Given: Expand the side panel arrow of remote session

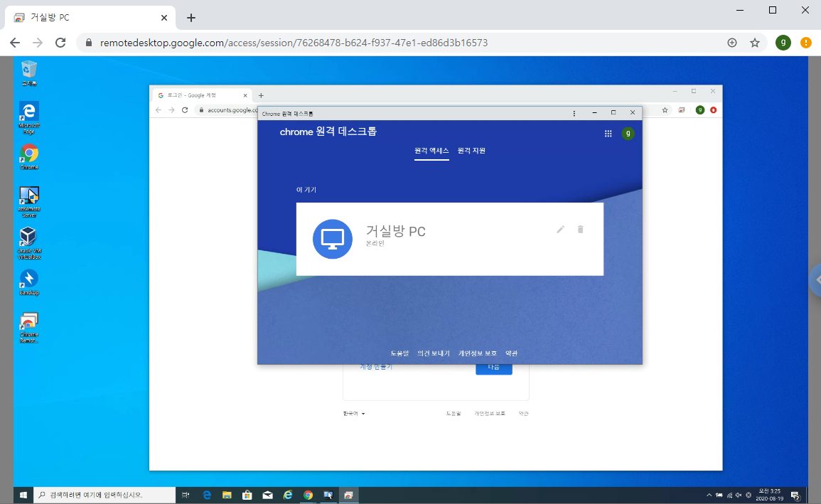Looking at the screenshot, I should click(x=815, y=280).
